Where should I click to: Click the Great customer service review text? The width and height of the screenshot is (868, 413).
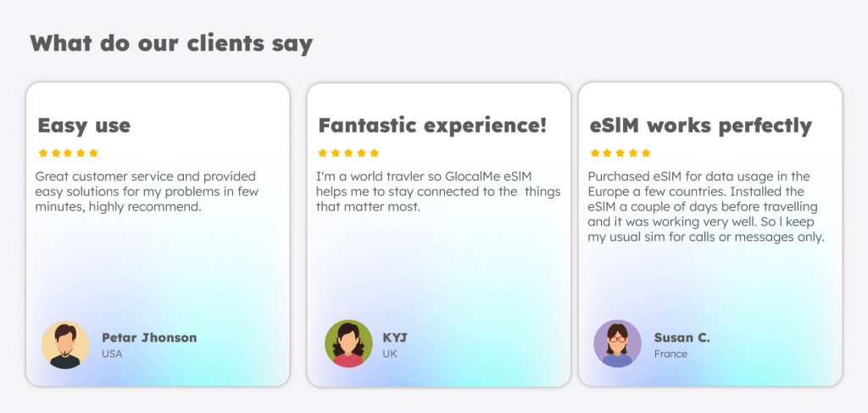147,192
